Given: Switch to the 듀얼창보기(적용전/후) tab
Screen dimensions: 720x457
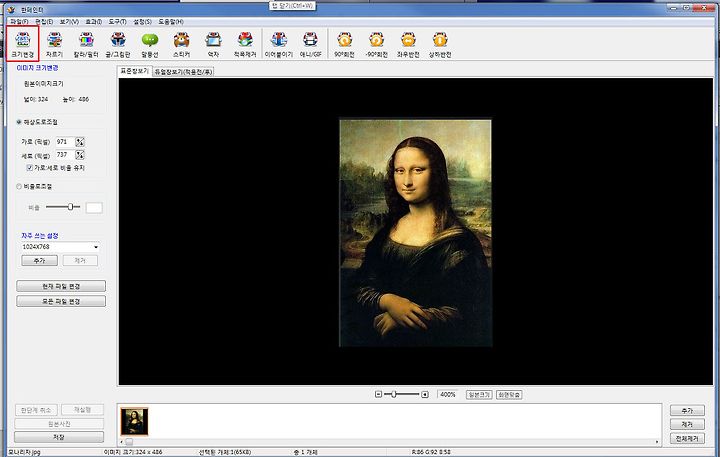Looking at the screenshot, I should [x=183, y=72].
